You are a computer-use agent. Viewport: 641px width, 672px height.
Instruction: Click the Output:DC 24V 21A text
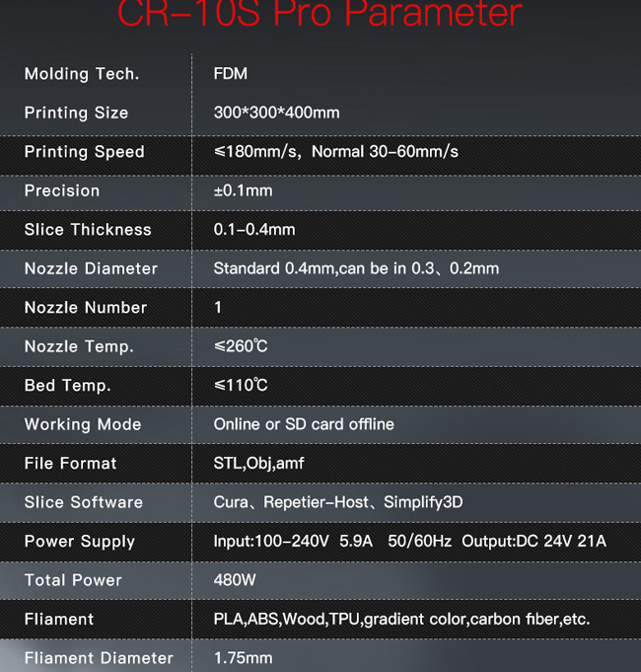tap(534, 542)
